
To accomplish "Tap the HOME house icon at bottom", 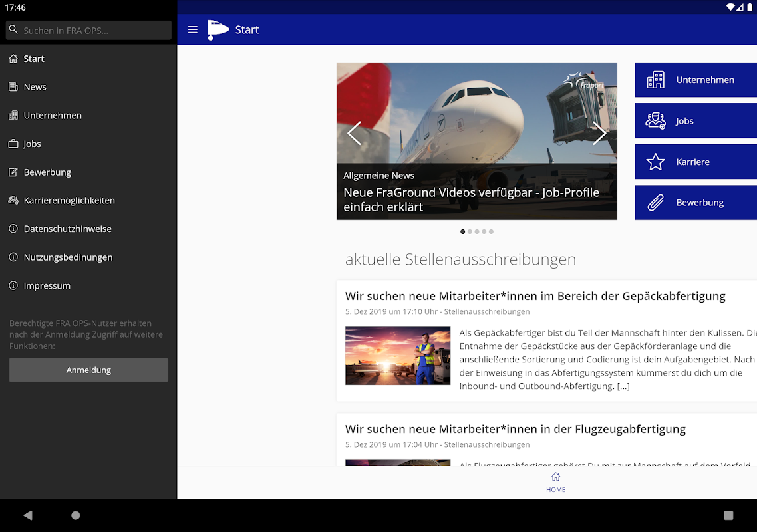I will click(x=555, y=477).
